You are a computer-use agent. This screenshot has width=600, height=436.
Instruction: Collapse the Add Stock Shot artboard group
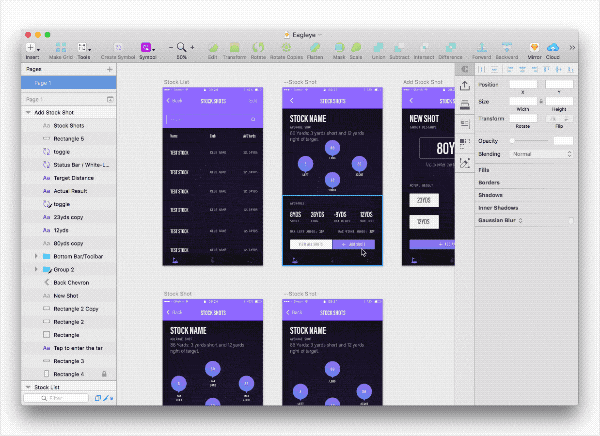click(x=28, y=113)
